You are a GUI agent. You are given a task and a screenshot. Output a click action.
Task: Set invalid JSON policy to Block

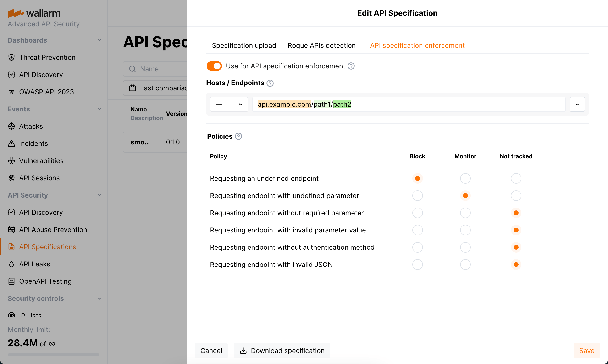[417, 265]
